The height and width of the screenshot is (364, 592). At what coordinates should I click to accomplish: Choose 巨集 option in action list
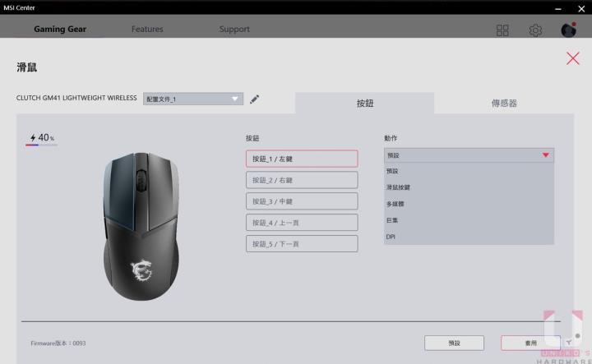pyautogui.click(x=469, y=220)
